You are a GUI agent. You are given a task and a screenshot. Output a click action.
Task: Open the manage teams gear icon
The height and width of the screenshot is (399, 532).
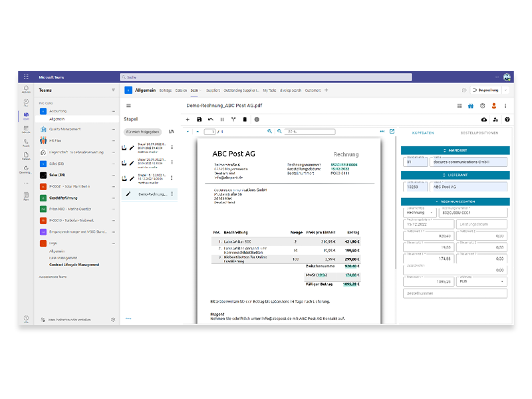[113, 320]
